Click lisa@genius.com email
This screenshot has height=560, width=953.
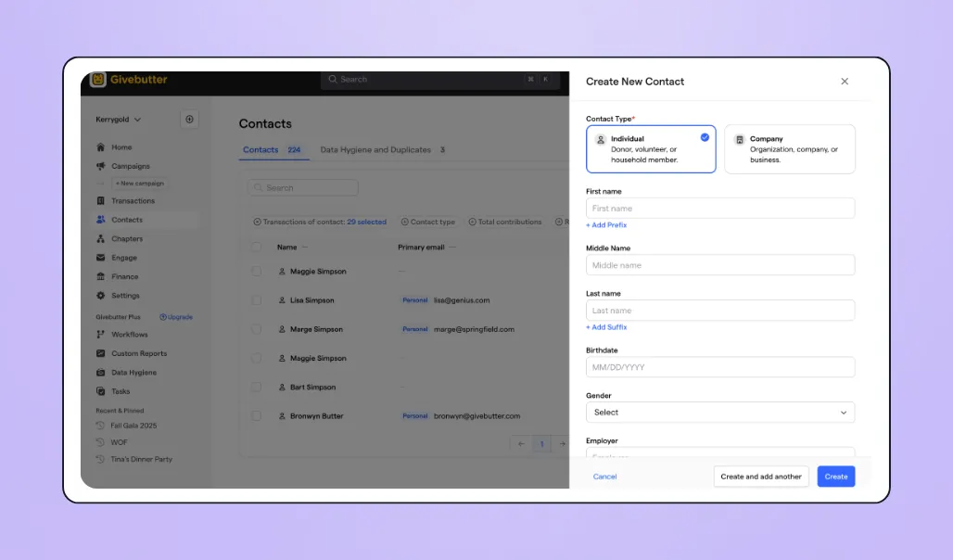tap(462, 300)
